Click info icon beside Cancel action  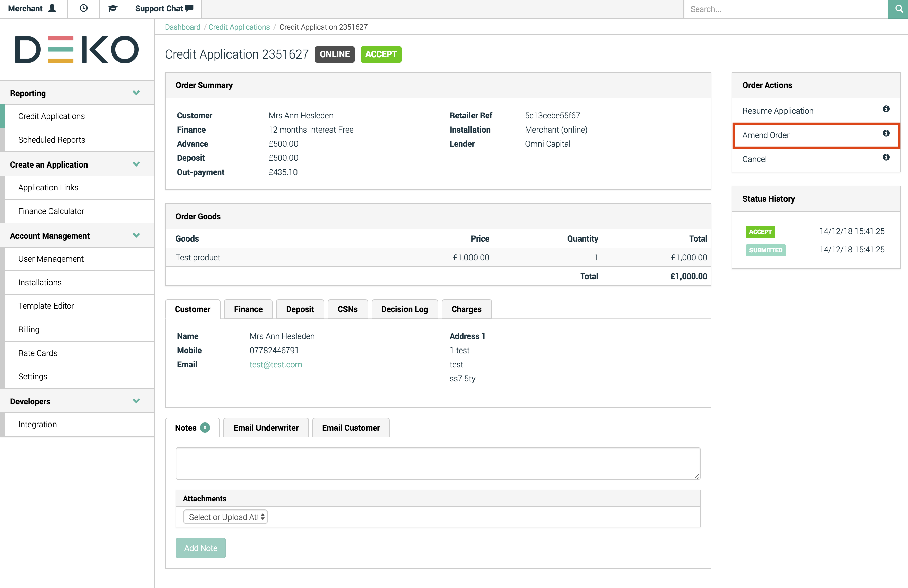(x=886, y=157)
